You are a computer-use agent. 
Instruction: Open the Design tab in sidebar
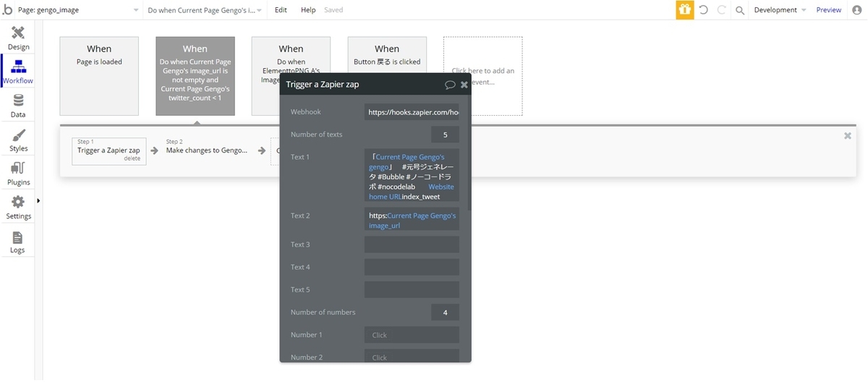18,38
